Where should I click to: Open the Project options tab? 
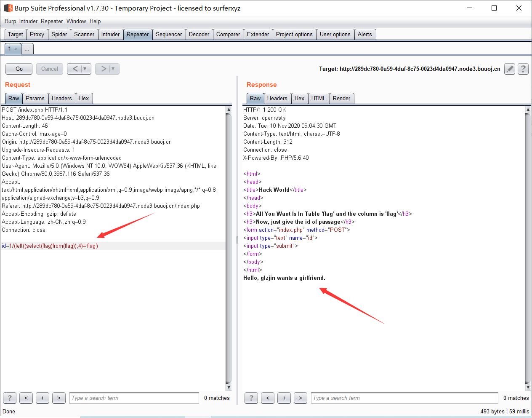294,34
